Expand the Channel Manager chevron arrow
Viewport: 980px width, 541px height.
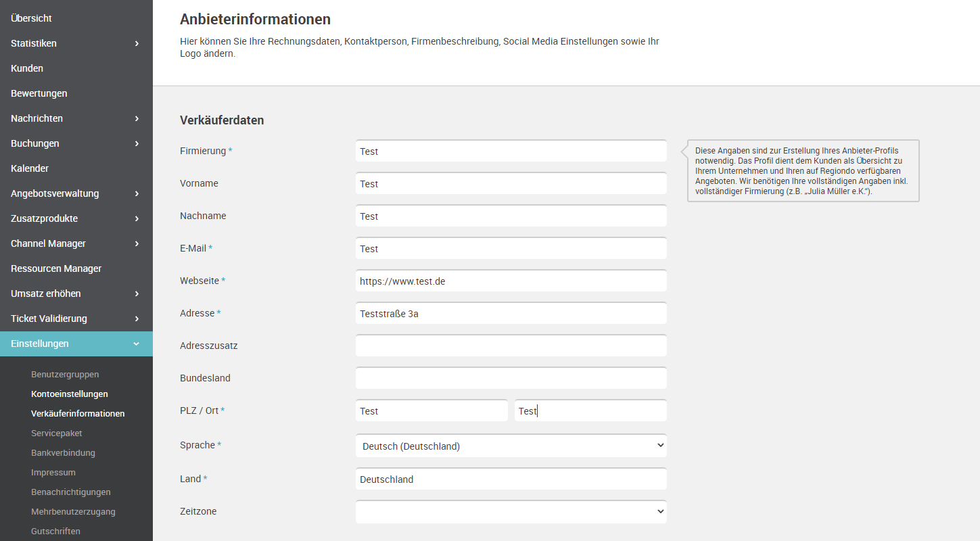click(x=137, y=243)
